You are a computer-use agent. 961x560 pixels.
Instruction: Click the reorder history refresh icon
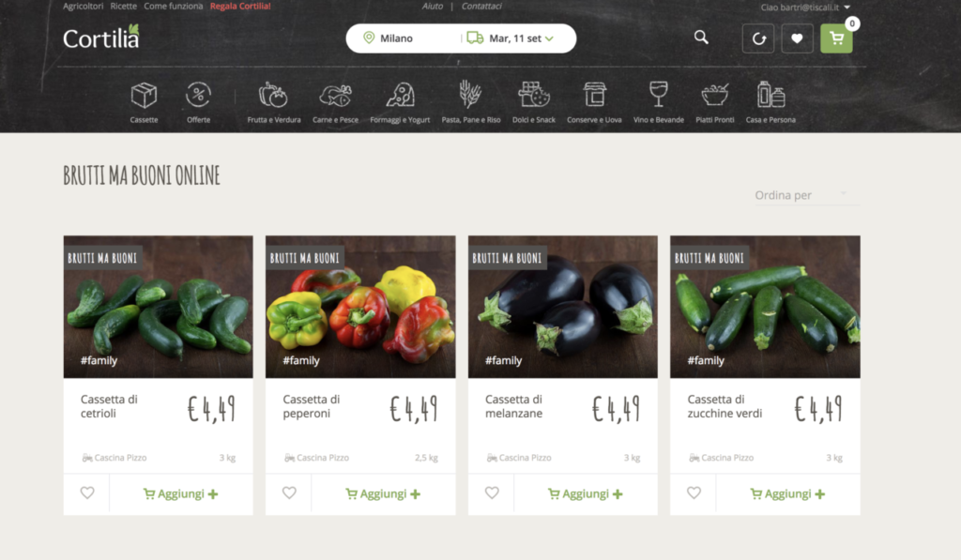[758, 38]
